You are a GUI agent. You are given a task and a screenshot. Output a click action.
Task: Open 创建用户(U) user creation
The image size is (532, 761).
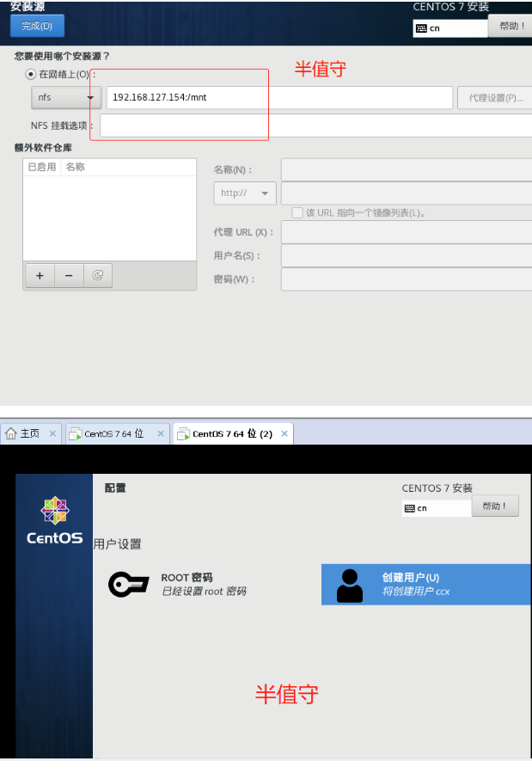(x=426, y=585)
